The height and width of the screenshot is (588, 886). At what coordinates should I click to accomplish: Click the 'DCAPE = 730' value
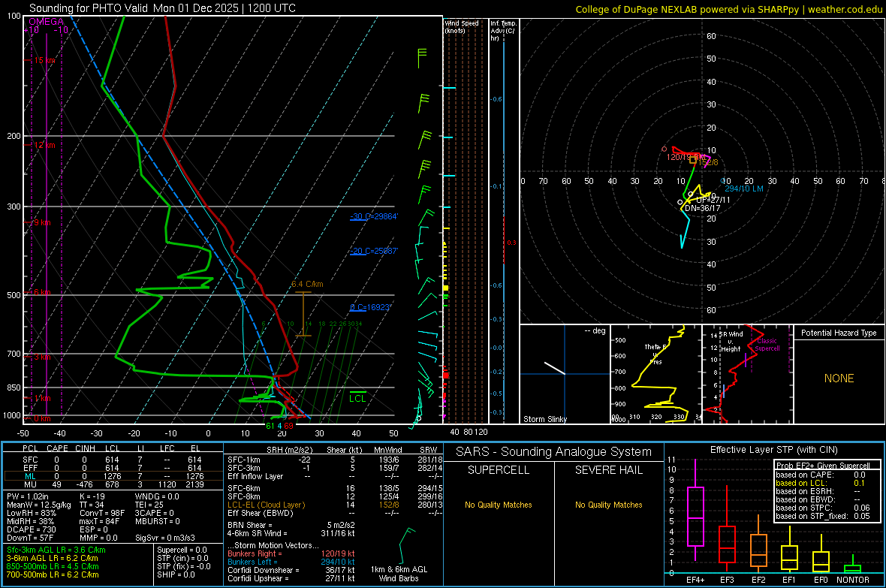(x=31, y=529)
